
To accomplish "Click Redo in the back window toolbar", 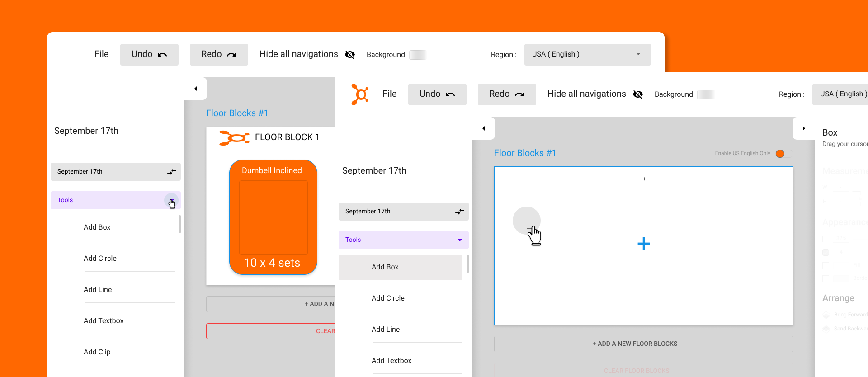I will point(219,54).
